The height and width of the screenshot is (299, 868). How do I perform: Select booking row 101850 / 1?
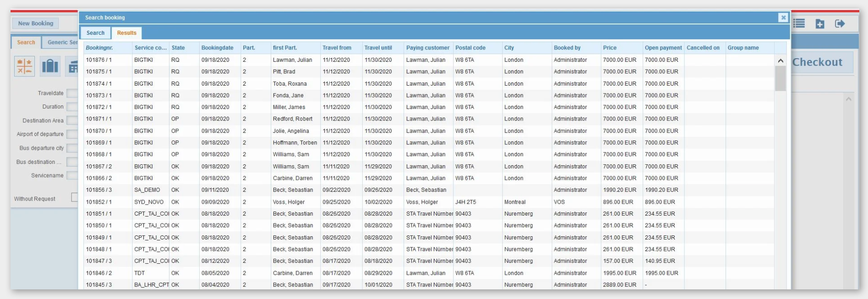429,226
